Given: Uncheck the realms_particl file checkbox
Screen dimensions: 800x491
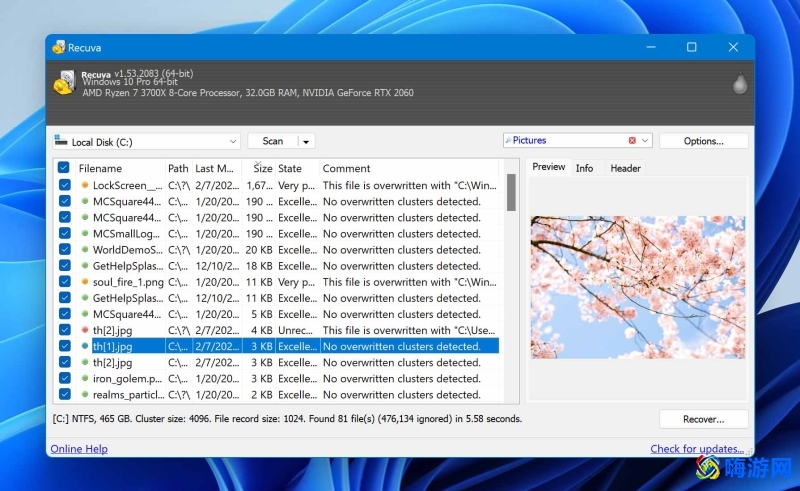Looking at the screenshot, I should coord(65,394).
